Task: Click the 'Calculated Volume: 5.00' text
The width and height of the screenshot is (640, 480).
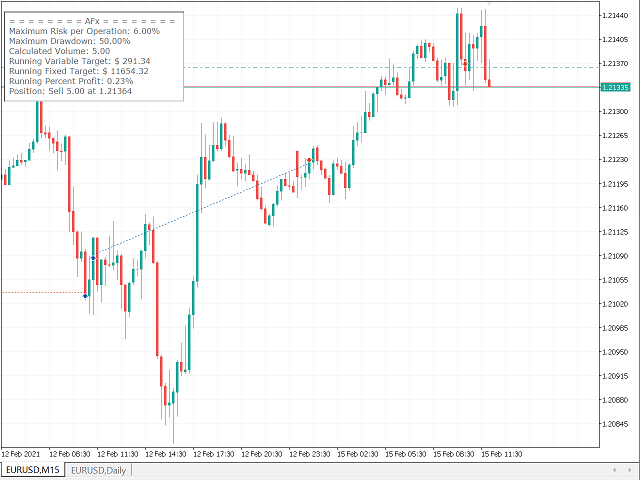Action: click(60, 51)
